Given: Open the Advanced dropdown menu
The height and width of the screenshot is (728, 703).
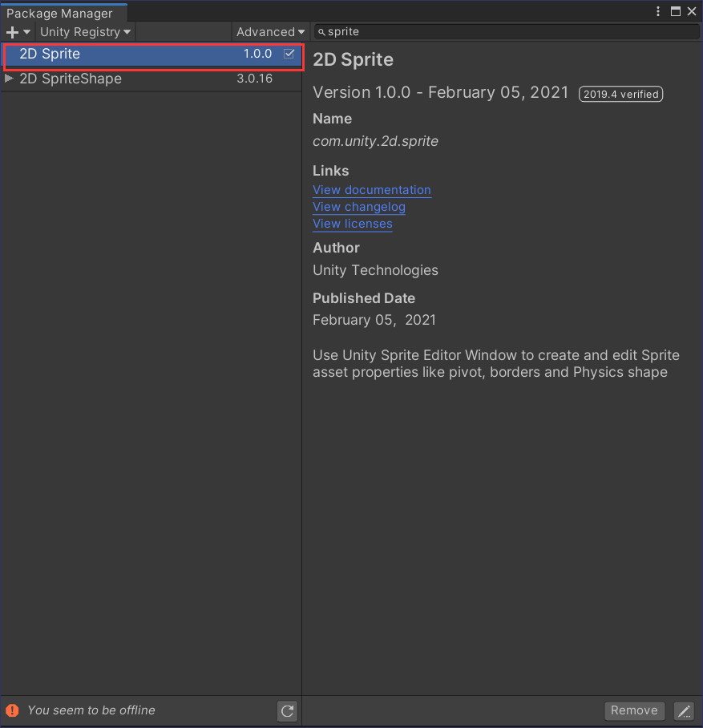Looking at the screenshot, I should 270,32.
